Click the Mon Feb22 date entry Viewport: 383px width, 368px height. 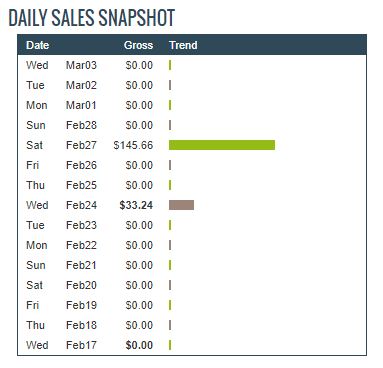coord(61,245)
